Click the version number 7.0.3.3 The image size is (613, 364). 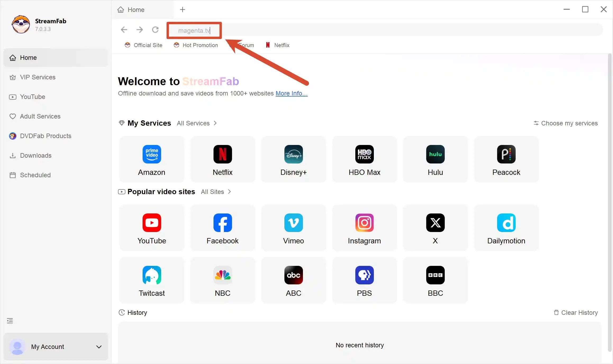pyautogui.click(x=43, y=29)
